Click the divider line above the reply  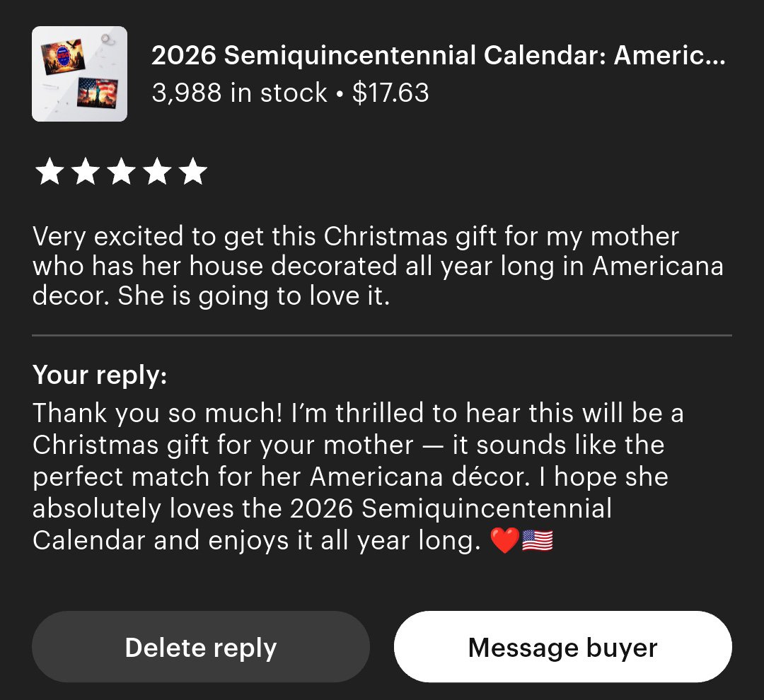(382, 335)
